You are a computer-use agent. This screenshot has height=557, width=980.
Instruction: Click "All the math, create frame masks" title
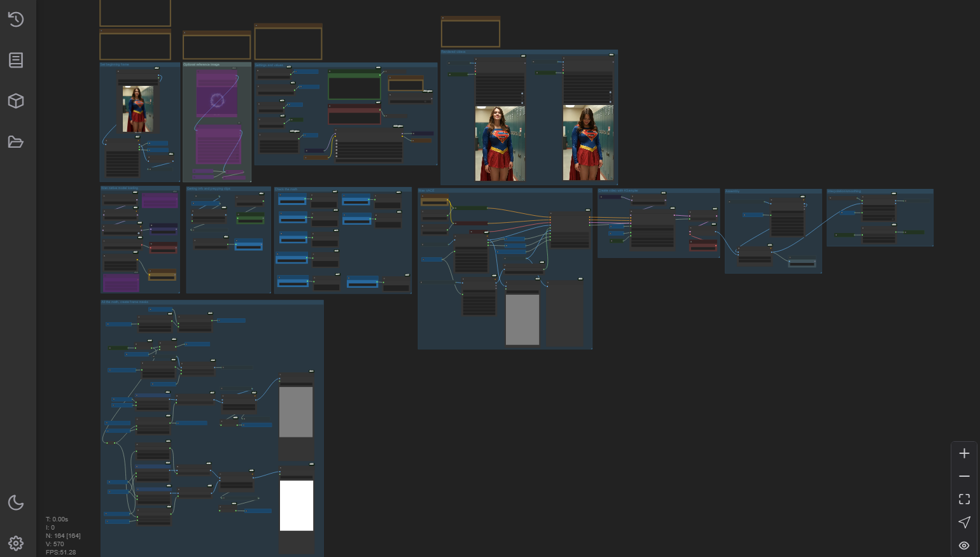click(x=125, y=302)
